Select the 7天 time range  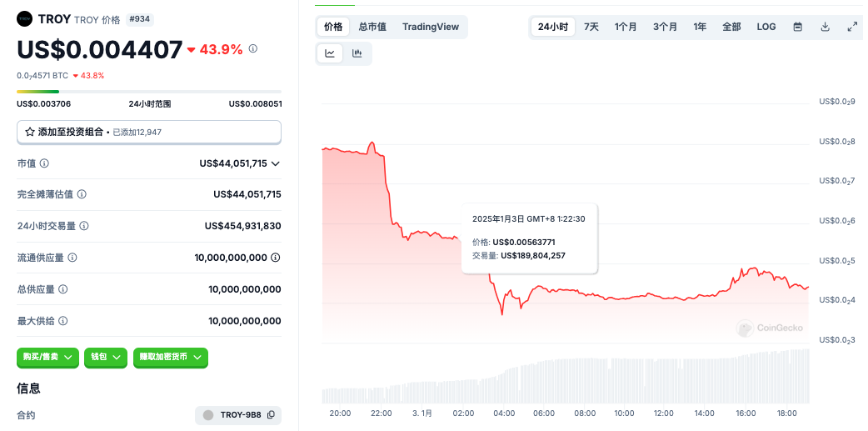click(591, 27)
